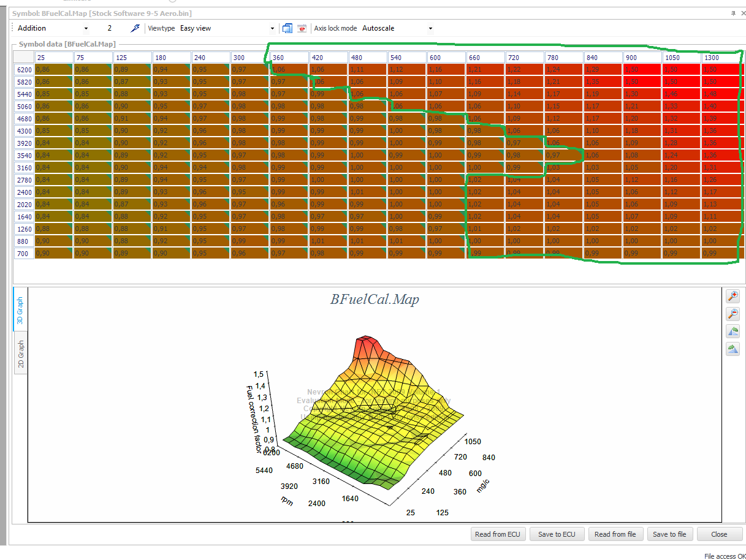This screenshot has width=746, height=560.
Task: Zoom in on the 3D graph
Action: [733, 297]
